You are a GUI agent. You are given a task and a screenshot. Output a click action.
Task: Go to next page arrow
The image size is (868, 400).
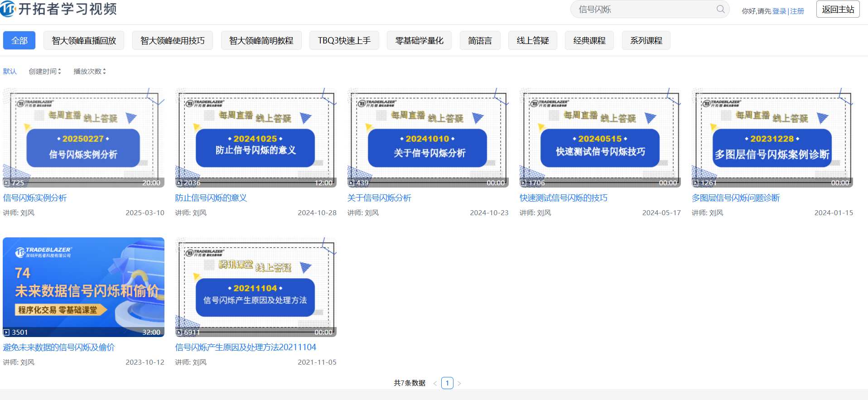[x=459, y=383]
